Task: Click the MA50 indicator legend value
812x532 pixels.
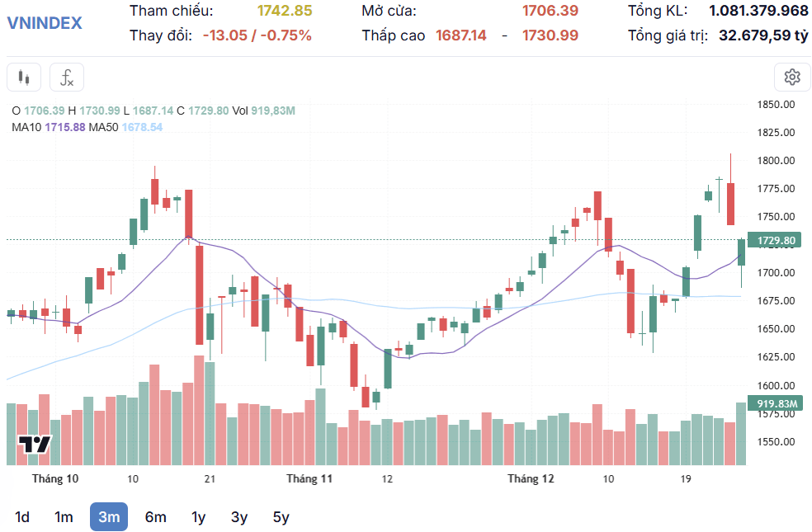Action: click(142, 127)
